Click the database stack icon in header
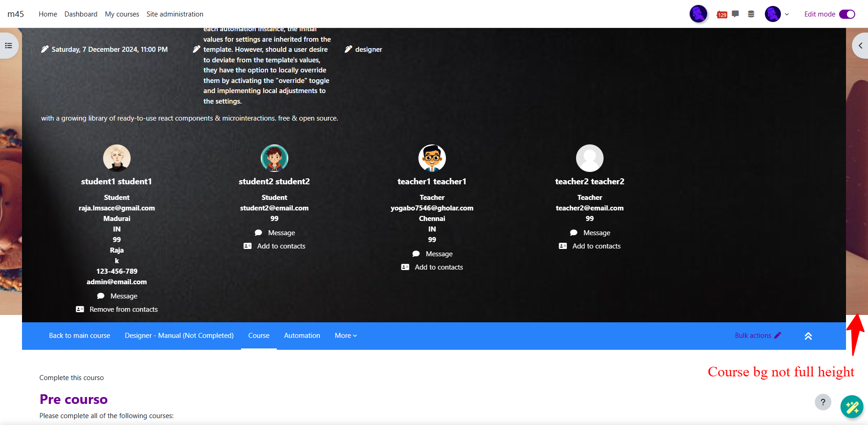 (751, 14)
